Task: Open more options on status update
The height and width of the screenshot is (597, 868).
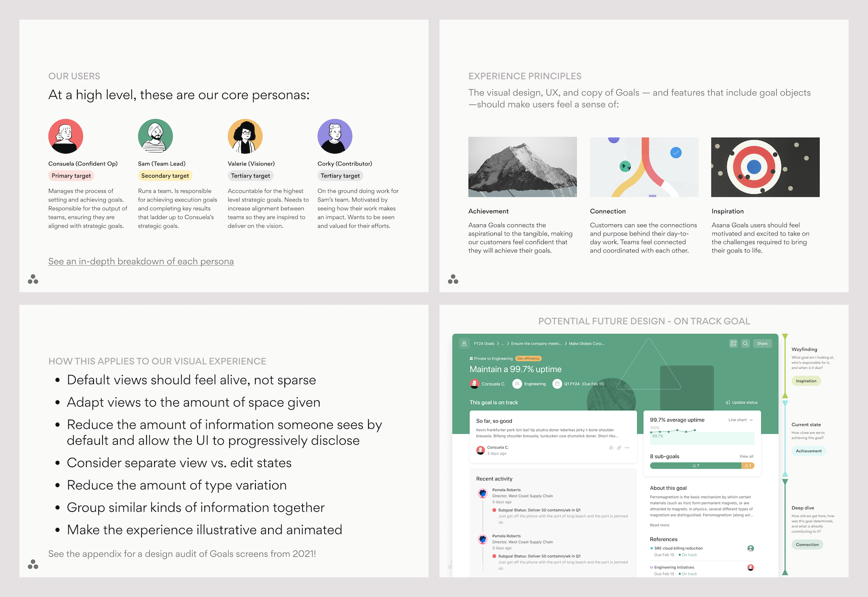Action: pyautogui.click(x=627, y=447)
